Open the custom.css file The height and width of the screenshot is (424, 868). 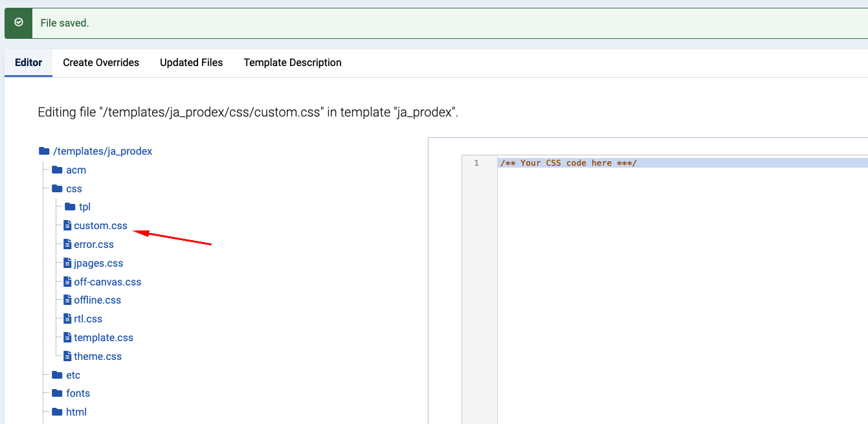pyautogui.click(x=100, y=226)
